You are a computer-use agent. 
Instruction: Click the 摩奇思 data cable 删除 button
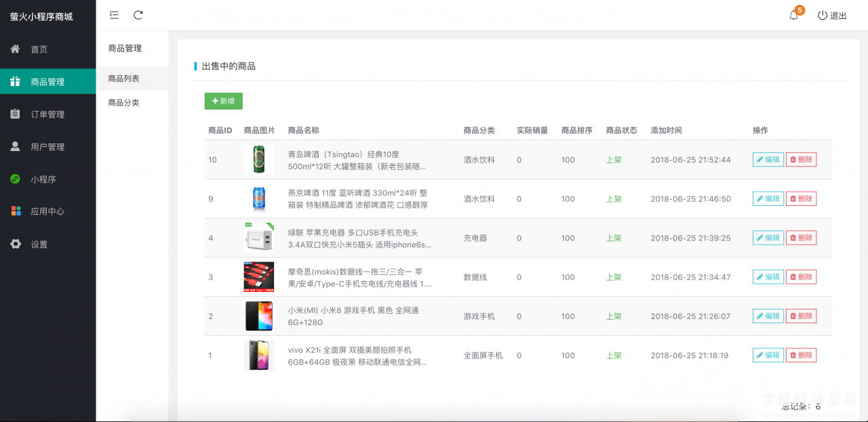802,276
